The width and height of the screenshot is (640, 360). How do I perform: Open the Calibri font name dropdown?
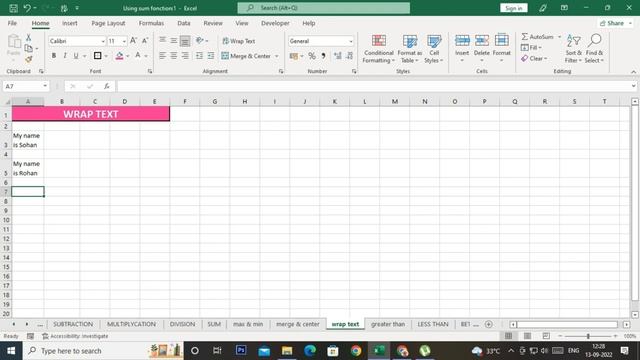point(103,41)
